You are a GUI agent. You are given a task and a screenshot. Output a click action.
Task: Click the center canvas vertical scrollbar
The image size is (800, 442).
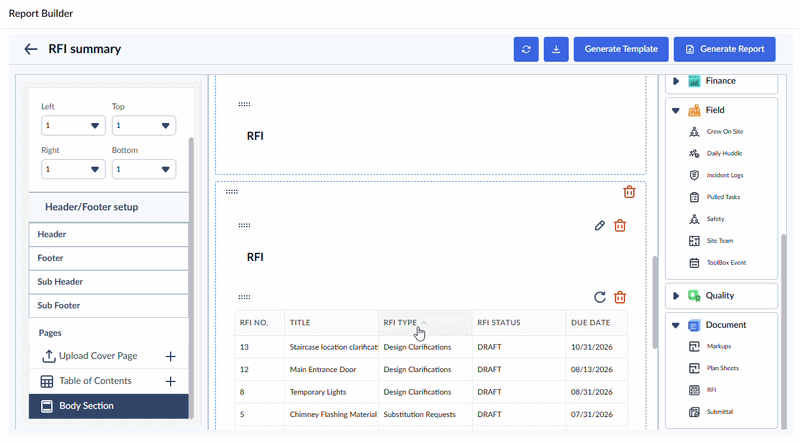click(x=655, y=302)
